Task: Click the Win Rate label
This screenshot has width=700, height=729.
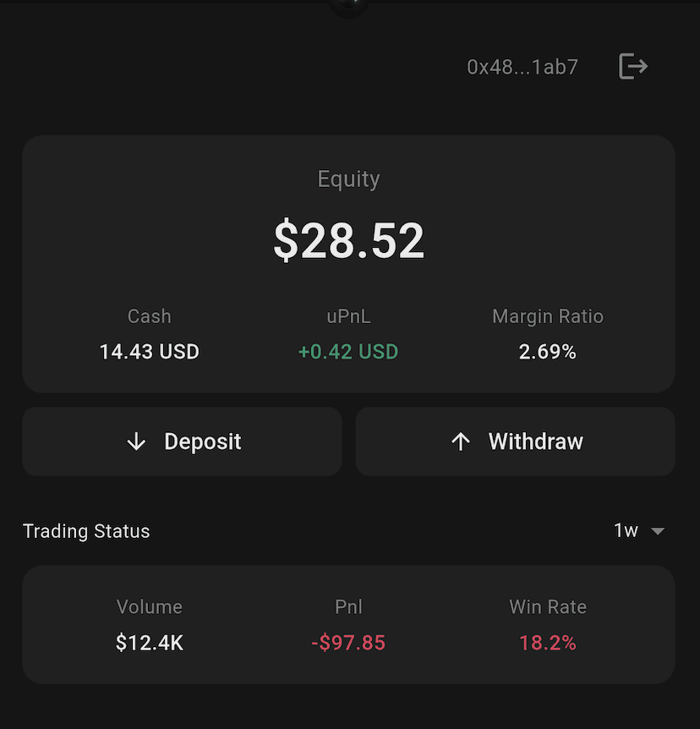Action: (548, 607)
